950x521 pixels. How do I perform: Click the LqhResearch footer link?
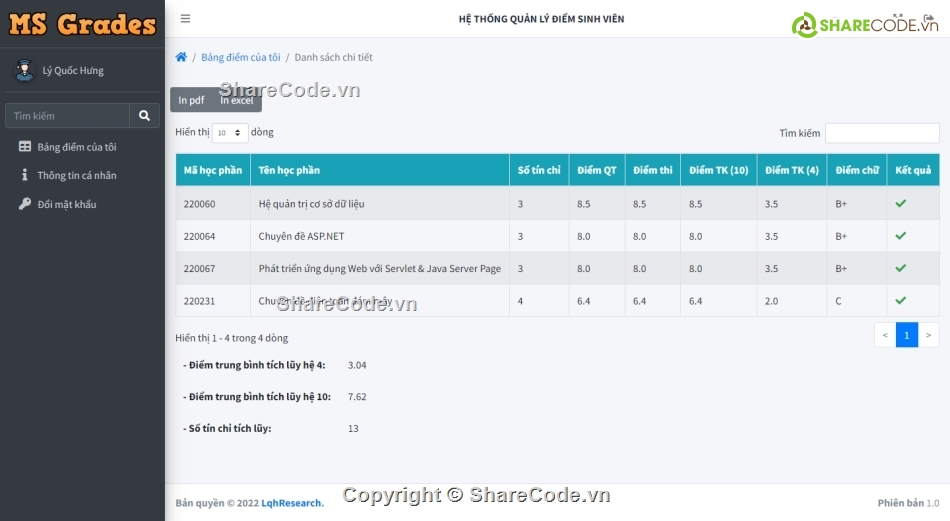[x=292, y=503]
